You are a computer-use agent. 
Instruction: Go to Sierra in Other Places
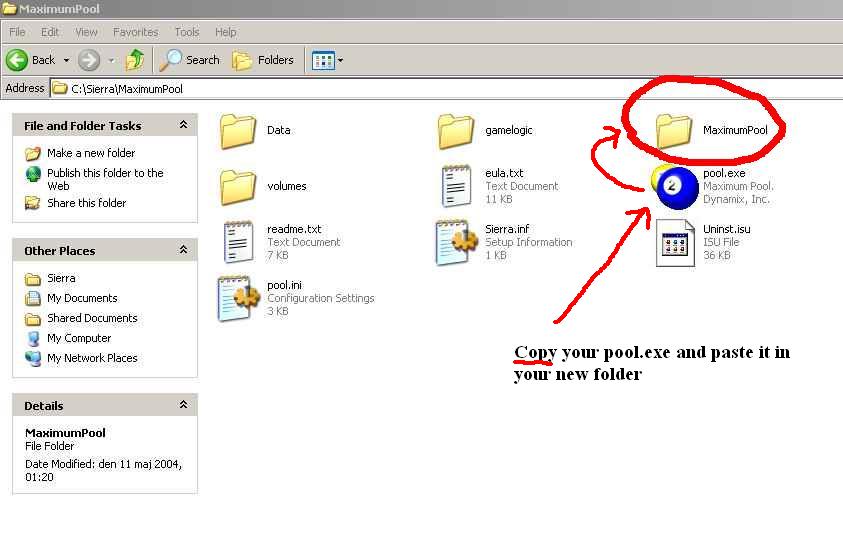pos(61,278)
